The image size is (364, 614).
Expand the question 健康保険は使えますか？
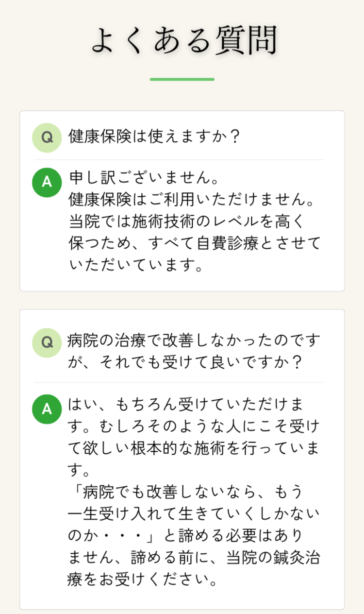[154, 137]
